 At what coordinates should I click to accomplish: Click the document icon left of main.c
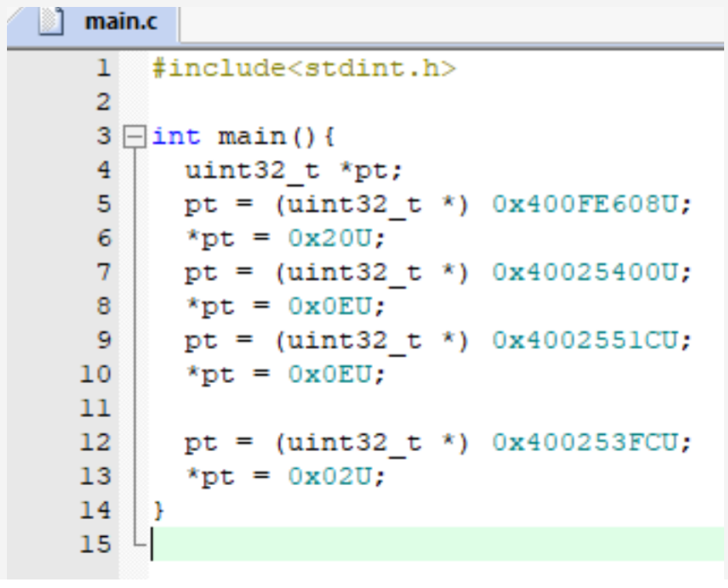(x=51, y=22)
